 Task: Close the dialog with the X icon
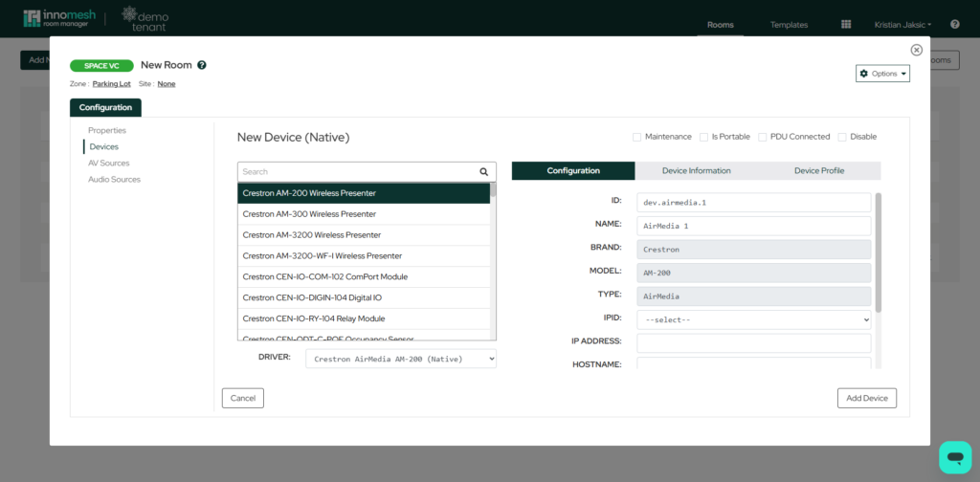click(916, 50)
